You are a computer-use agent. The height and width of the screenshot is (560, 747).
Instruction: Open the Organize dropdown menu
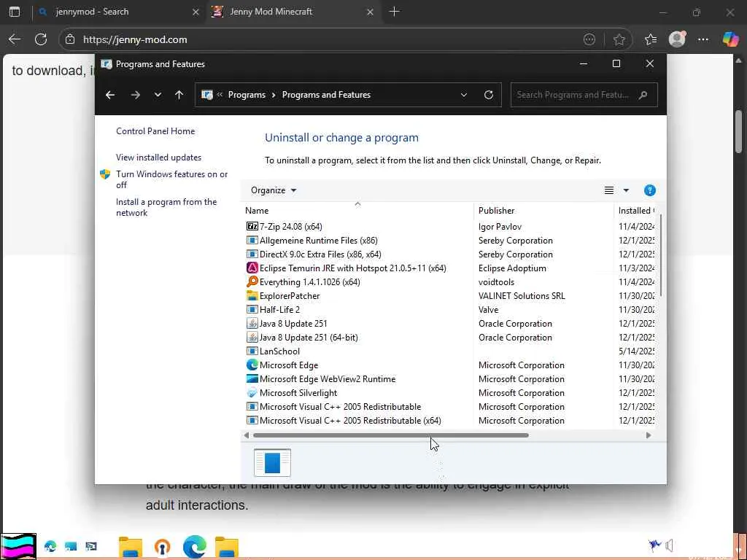tap(274, 190)
